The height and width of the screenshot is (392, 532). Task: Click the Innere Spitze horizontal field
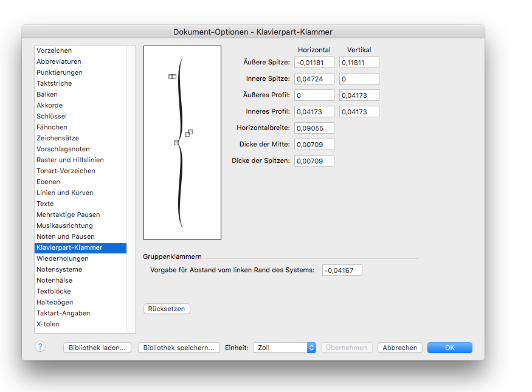tap(314, 79)
